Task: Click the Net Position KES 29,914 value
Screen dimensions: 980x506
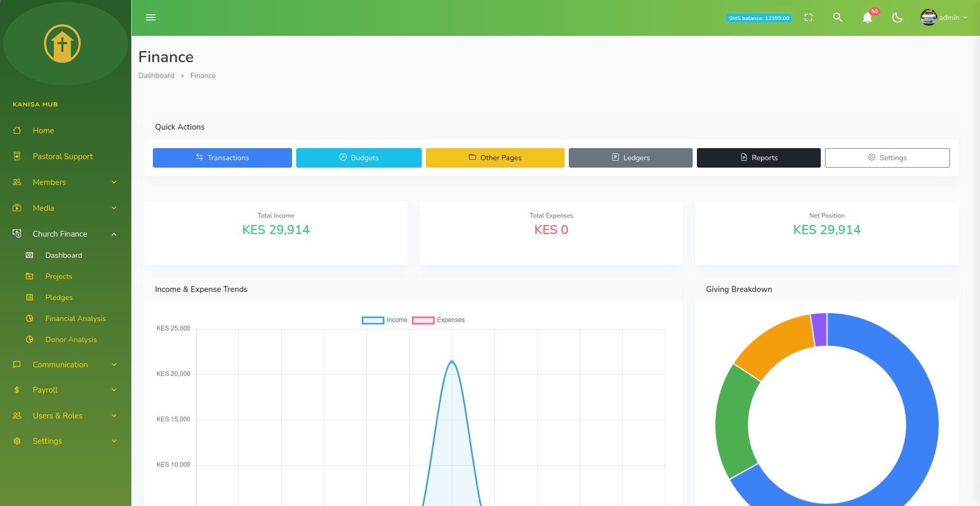Action: click(827, 230)
